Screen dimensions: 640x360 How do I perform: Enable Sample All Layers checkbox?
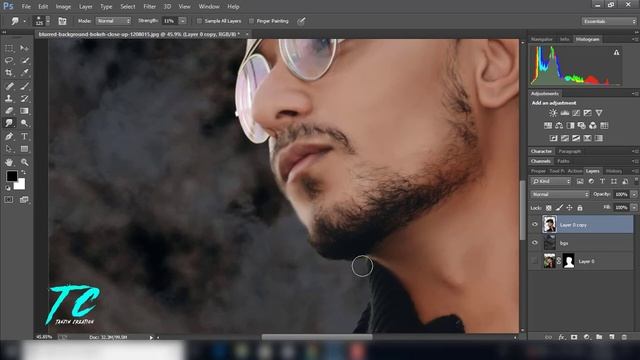click(199, 21)
